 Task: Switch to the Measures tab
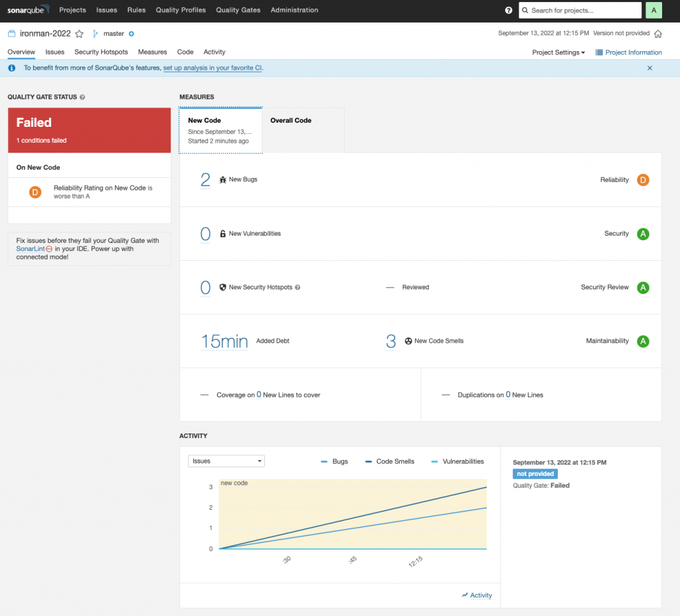click(152, 52)
